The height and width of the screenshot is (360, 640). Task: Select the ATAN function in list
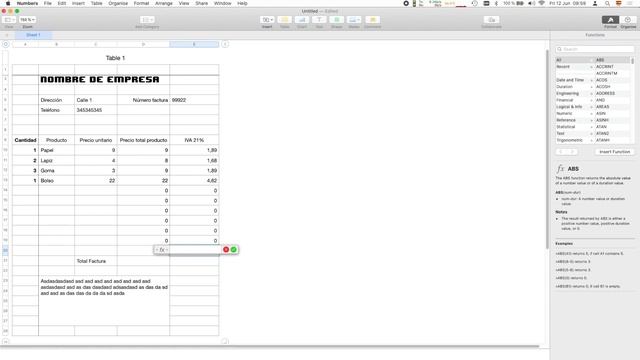pos(612,127)
